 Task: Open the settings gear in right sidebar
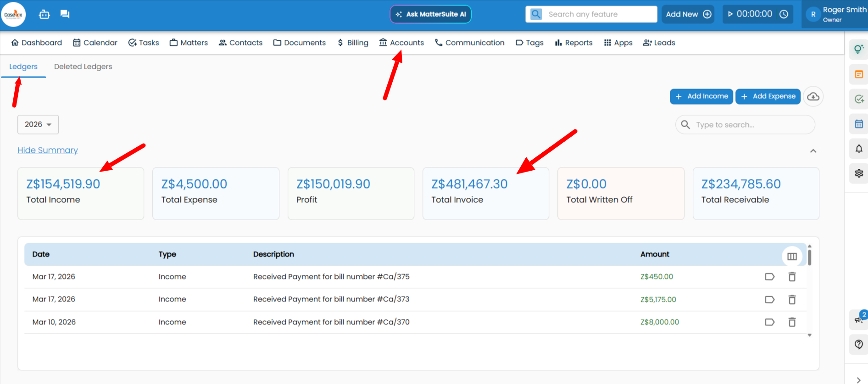click(859, 173)
